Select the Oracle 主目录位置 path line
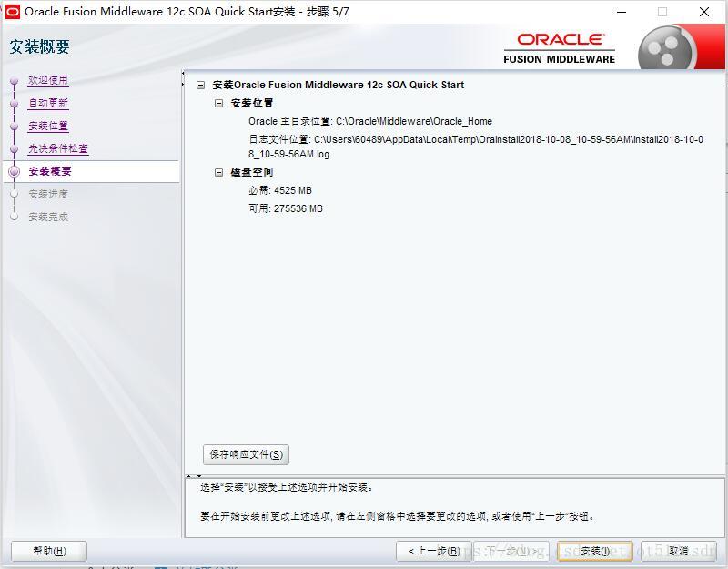Image resolution: width=728 pixels, height=569 pixels. coord(370,121)
